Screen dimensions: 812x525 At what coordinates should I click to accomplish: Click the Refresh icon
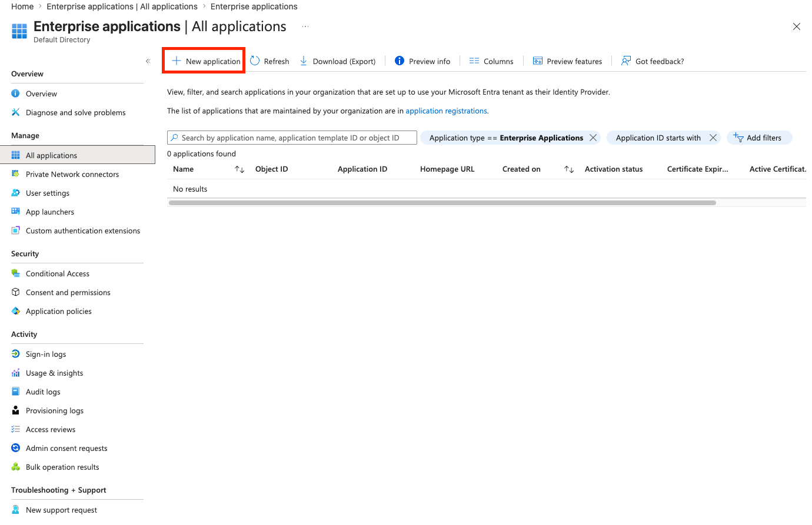pos(255,61)
